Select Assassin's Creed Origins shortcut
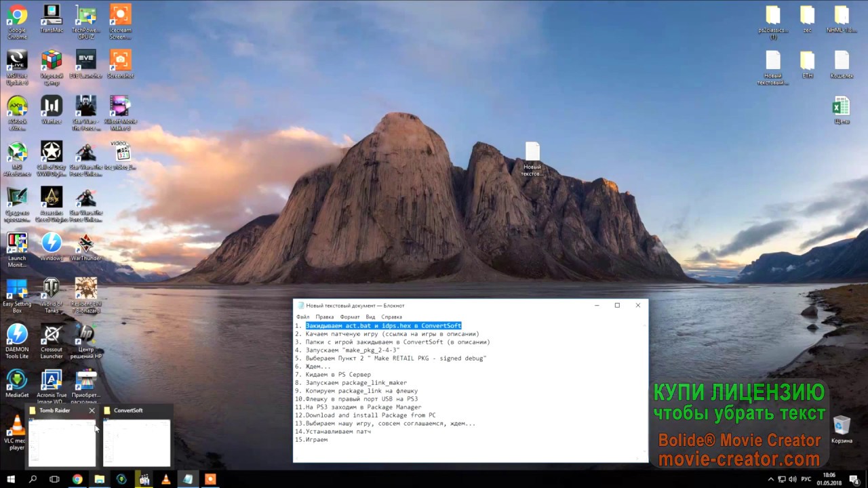 (x=52, y=205)
